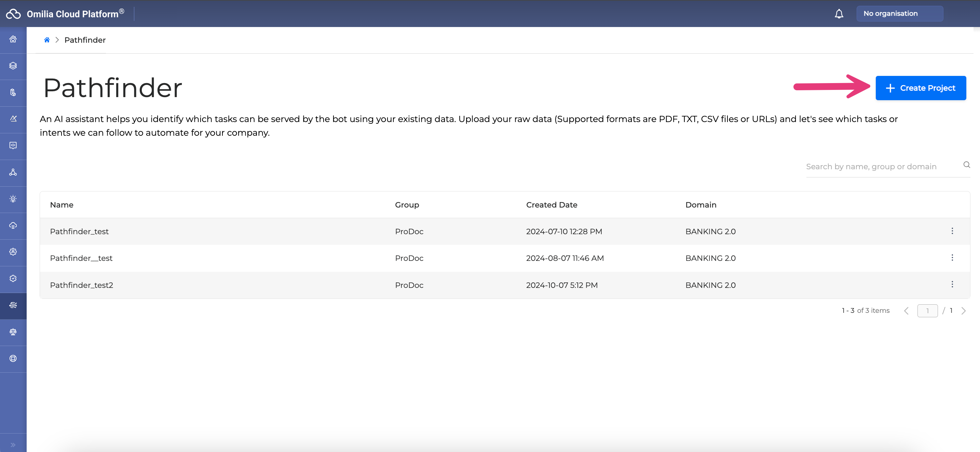The image size is (980, 452).
Task: Click the Omilia cloud logo icon
Action: tap(13, 14)
